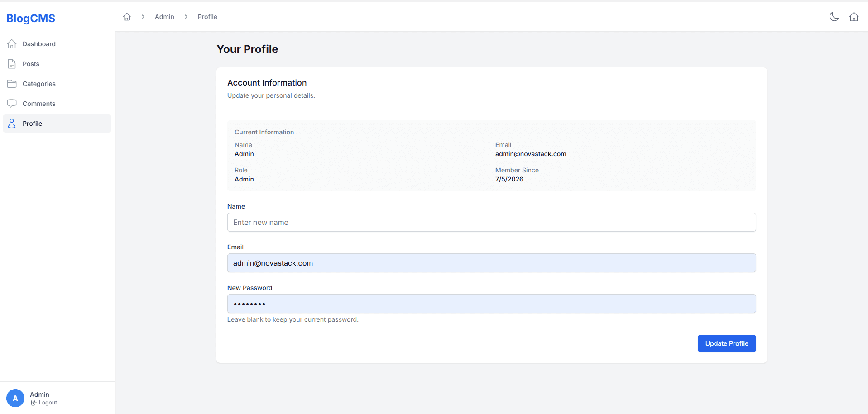Click the Dashboard house icon in sidebar
This screenshot has width=868, height=414.
12,44
